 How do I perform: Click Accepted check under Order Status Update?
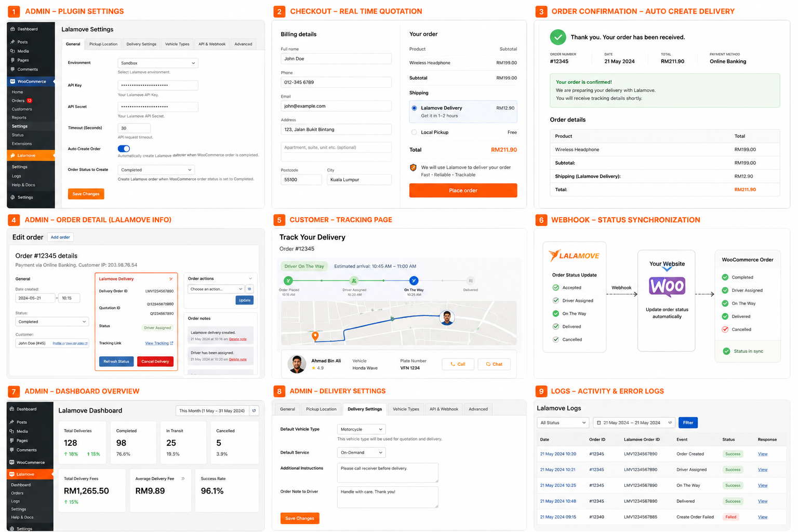pos(556,287)
